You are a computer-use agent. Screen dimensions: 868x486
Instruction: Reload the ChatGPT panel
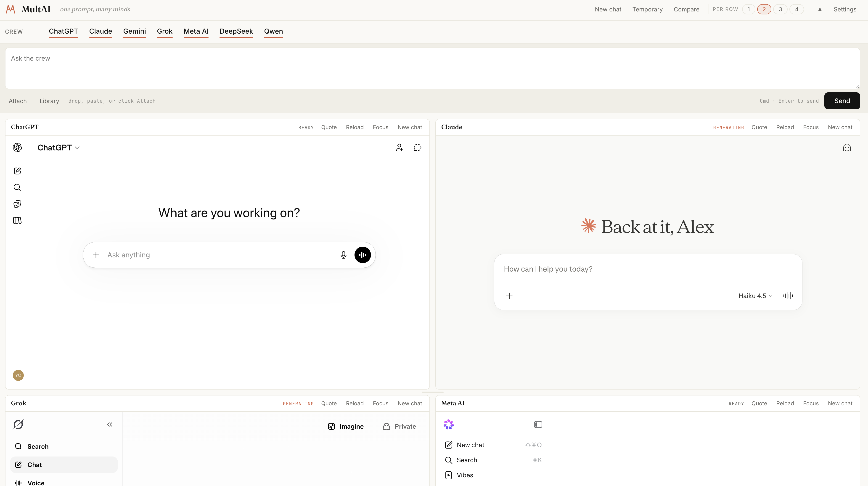click(355, 127)
